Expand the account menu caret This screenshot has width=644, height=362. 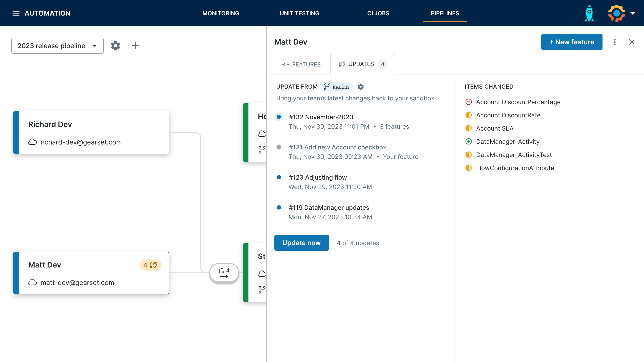tap(632, 13)
